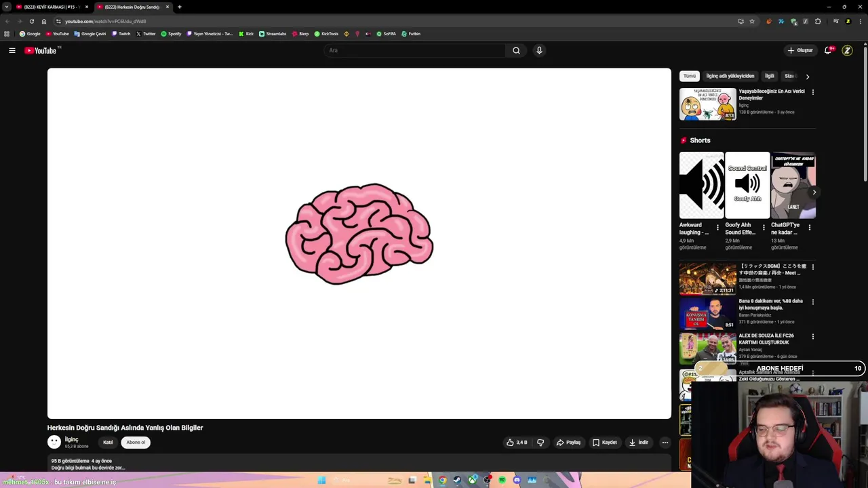
Task: Open the Yaşayabileceğiniz En Acı Verici video thumbnail
Action: click(x=708, y=104)
